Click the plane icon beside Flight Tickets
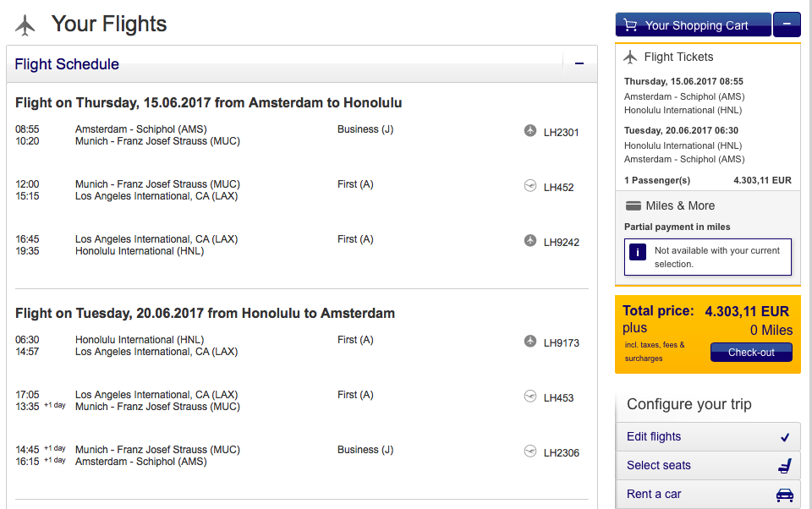812x509 pixels. pyautogui.click(x=630, y=57)
